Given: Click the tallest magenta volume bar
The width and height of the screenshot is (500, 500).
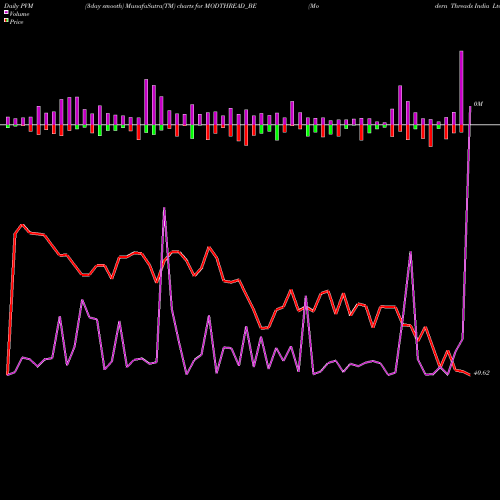Looking at the screenshot, I should pyautogui.click(x=461, y=88).
